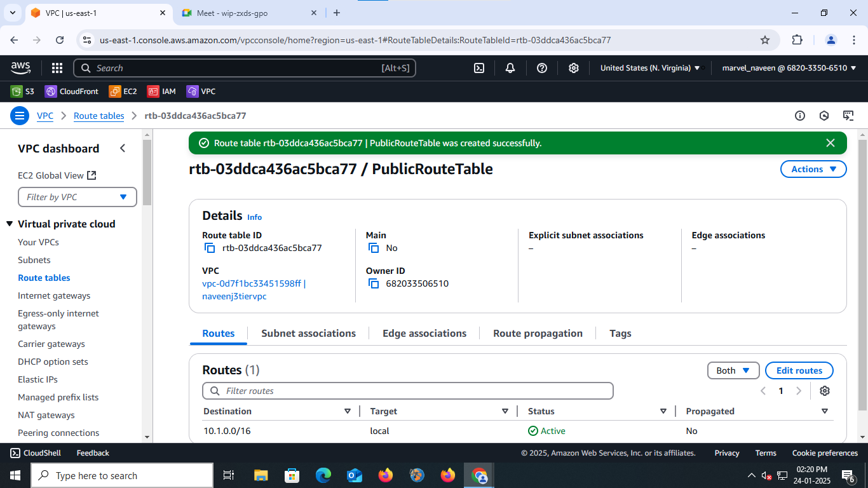Image resolution: width=868 pixels, height=488 pixels.
Task: Open CloudShell from the top bar
Action: coord(480,68)
